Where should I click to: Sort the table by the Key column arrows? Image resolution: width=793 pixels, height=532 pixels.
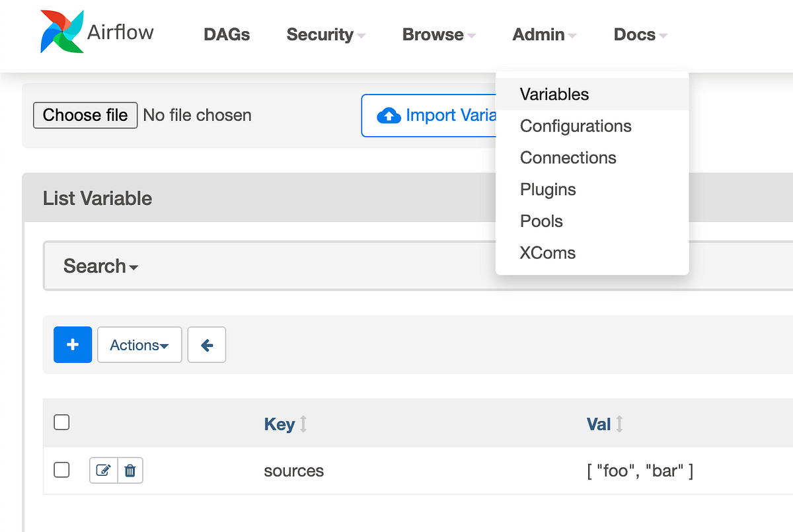[303, 424]
